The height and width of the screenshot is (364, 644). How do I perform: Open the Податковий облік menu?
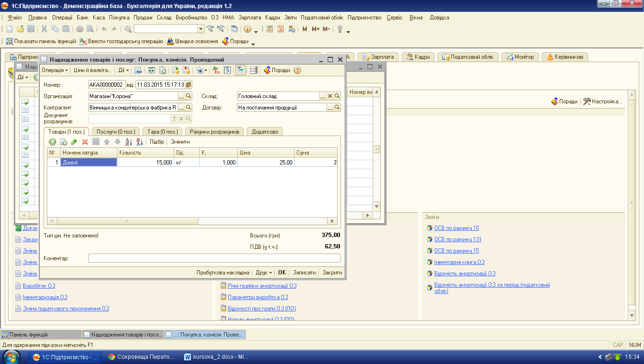point(322,18)
